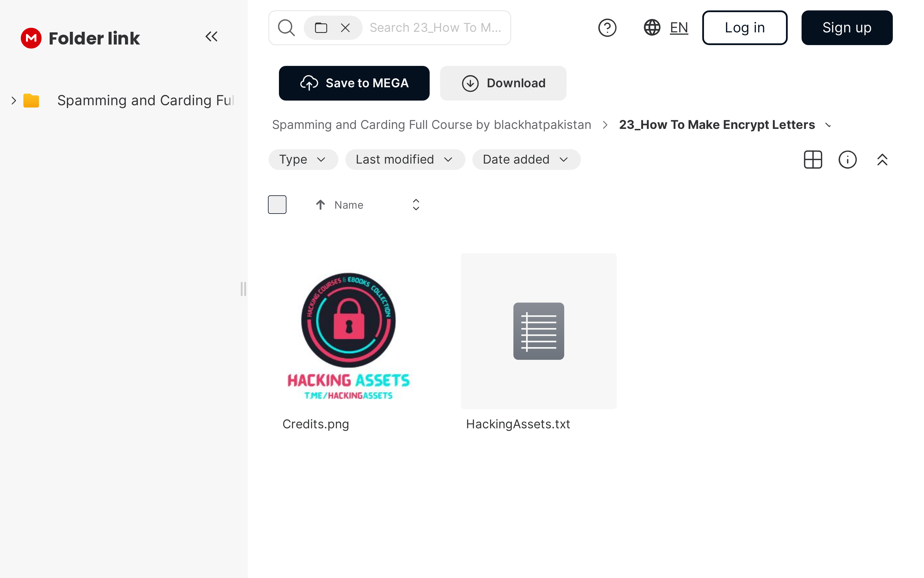Open the current folder breadcrumb dropdown arrow
Viewport: 924px width, 578px height.
click(828, 125)
